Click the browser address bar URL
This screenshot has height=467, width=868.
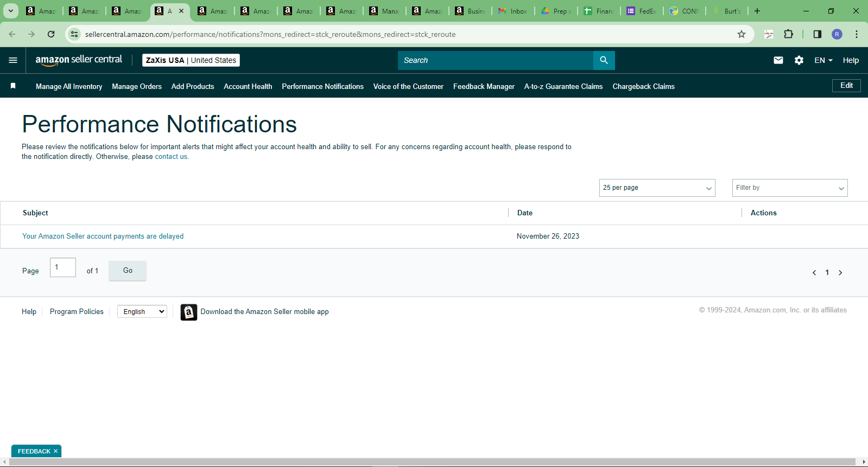[270, 34]
